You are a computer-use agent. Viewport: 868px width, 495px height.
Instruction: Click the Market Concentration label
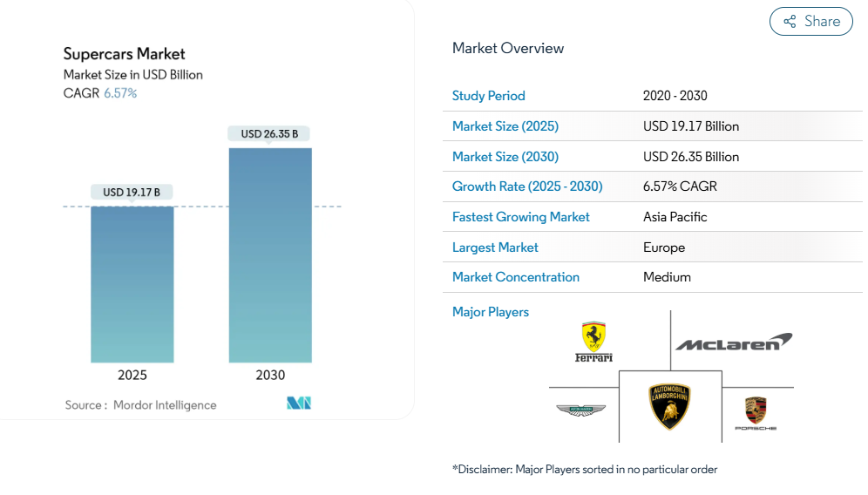[x=515, y=277]
